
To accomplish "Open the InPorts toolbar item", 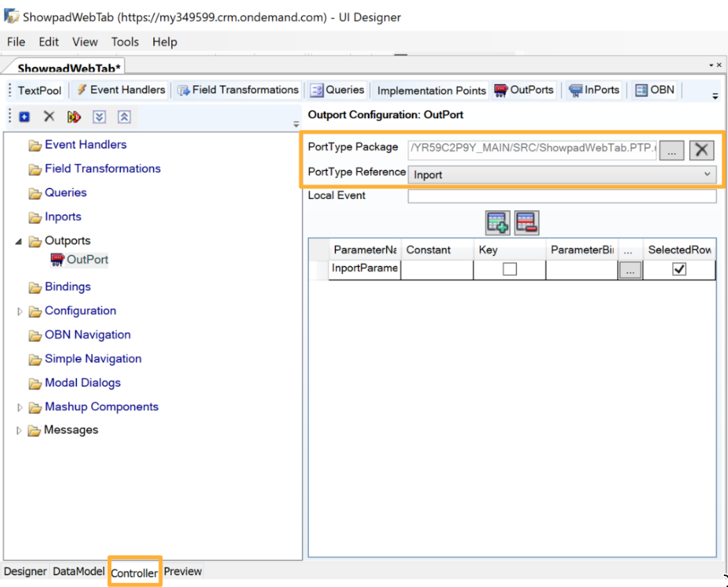I will pyautogui.click(x=595, y=90).
